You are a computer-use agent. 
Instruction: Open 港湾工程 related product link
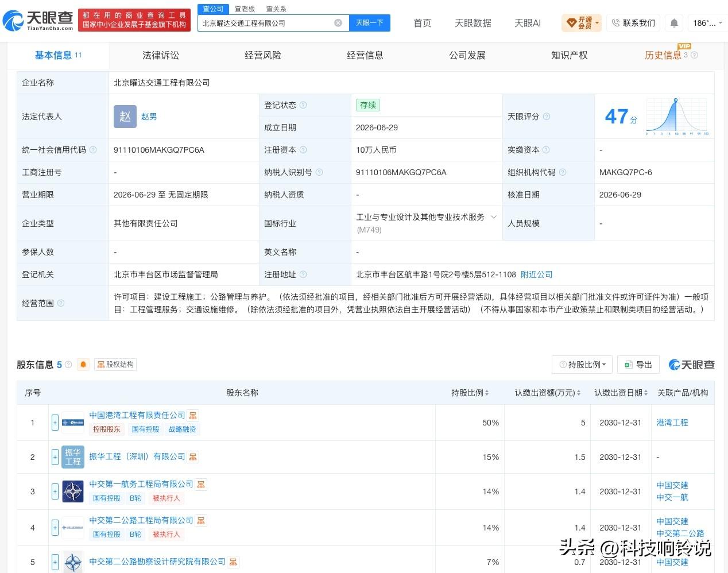point(672,423)
